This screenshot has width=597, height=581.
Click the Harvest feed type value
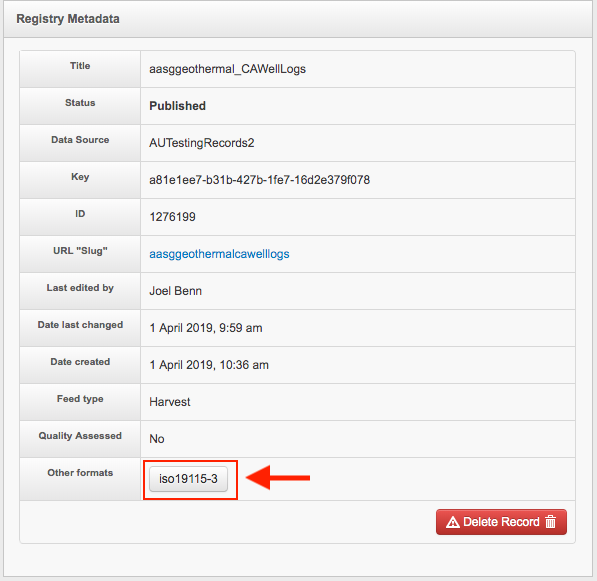click(169, 402)
